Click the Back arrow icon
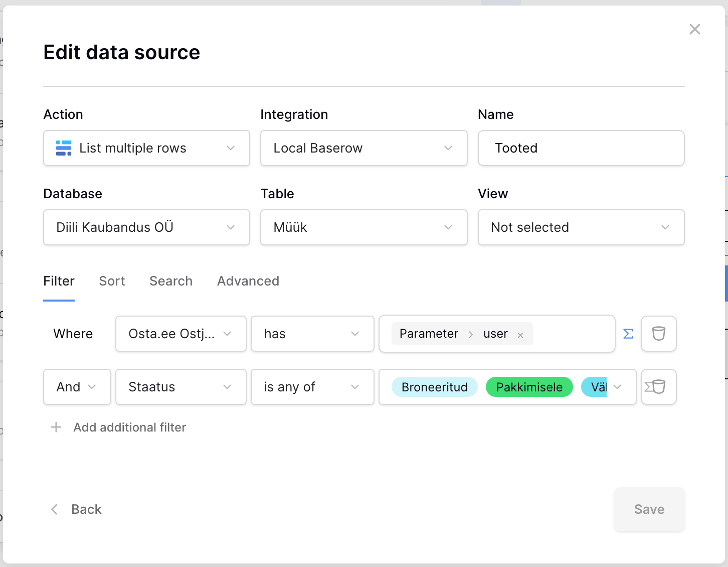Viewport: 728px width, 567px height. [55, 509]
